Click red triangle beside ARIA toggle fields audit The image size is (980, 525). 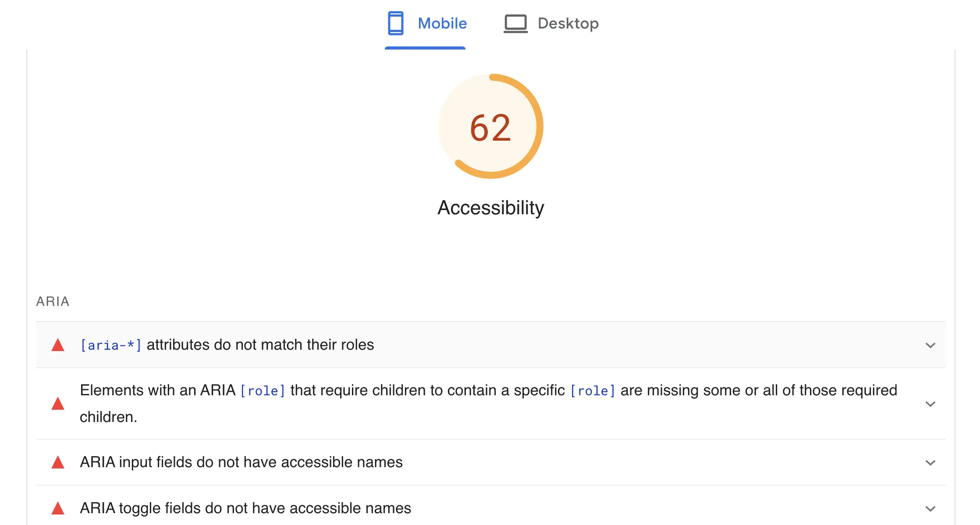pyautogui.click(x=58, y=508)
